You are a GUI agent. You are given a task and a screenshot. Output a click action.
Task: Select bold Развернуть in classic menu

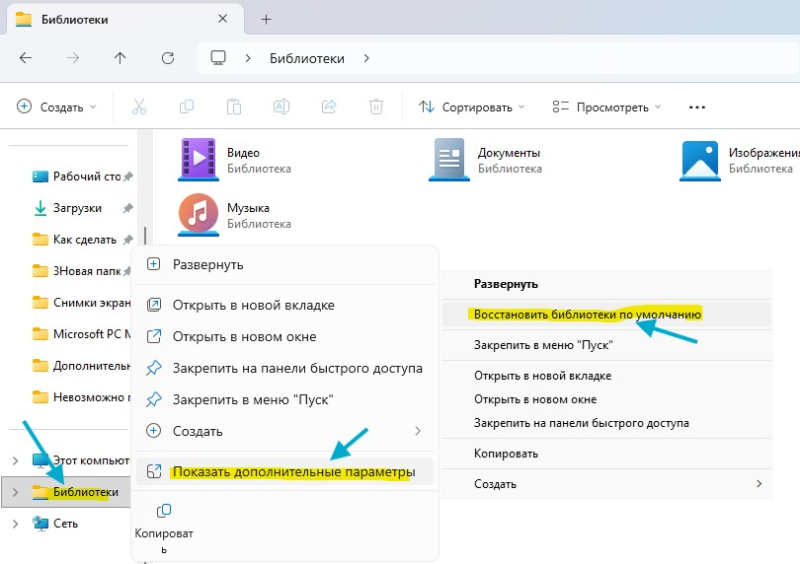click(607, 284)
